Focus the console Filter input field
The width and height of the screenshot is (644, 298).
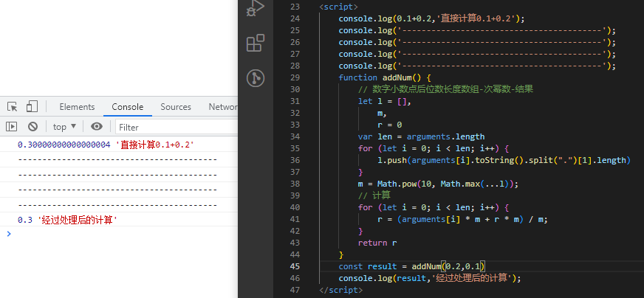(x=176, y=127)
